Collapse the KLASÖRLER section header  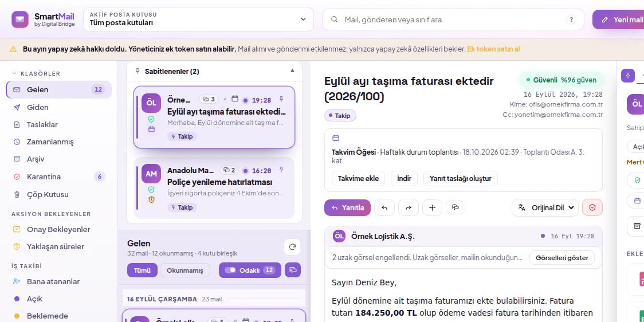point(36,73)
